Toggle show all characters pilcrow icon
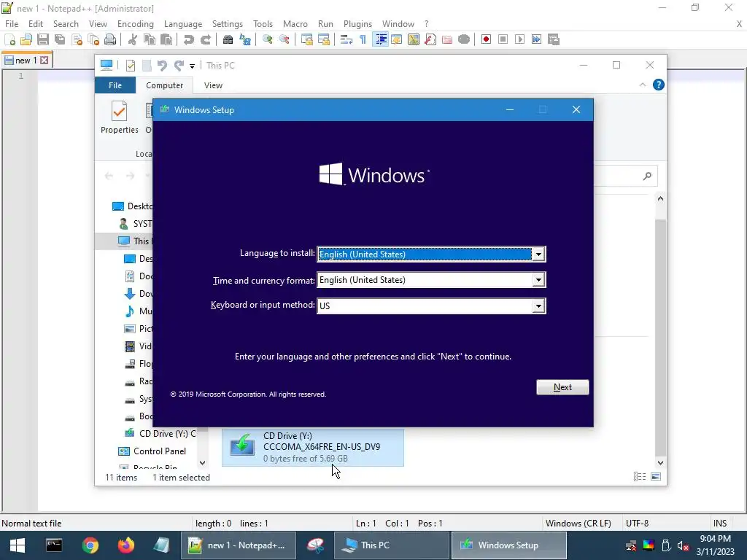The height and width of the screenshot is (560, 747). [363, 39]
